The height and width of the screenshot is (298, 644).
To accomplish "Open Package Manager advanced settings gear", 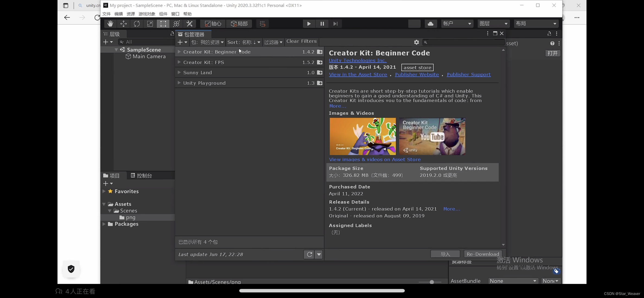I will click(x=416, y=42).
